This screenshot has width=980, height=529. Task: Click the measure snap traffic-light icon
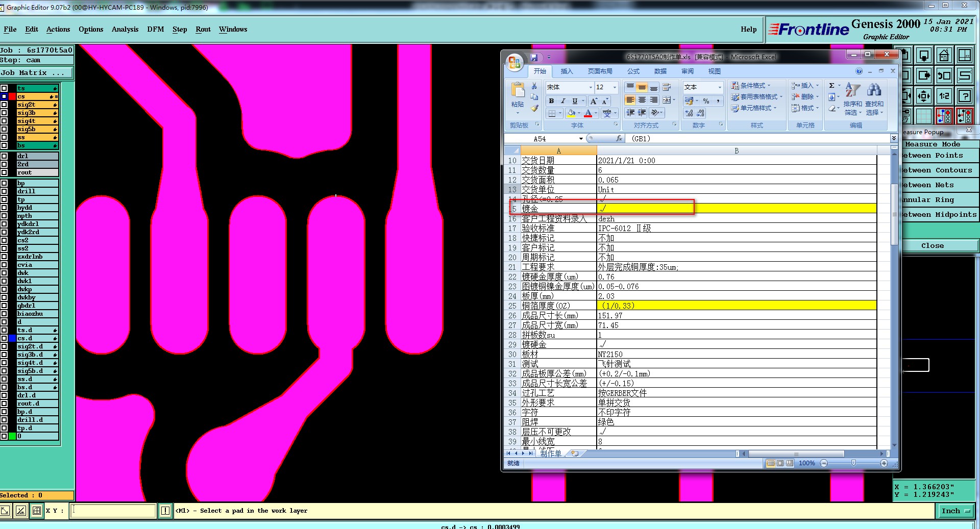point(965,116)
